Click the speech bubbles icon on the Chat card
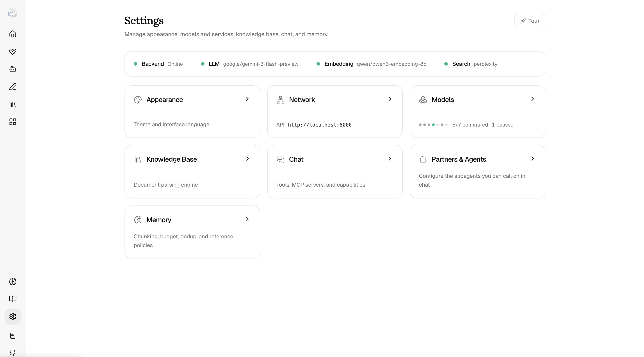This screenshot has height=357, width=644. point(281,159)
